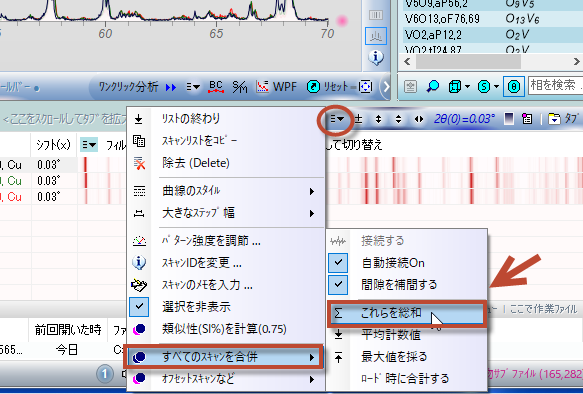Click the magnifier phase search icon
The width and height of the screenshot is (583, 394).
point(432,87)
